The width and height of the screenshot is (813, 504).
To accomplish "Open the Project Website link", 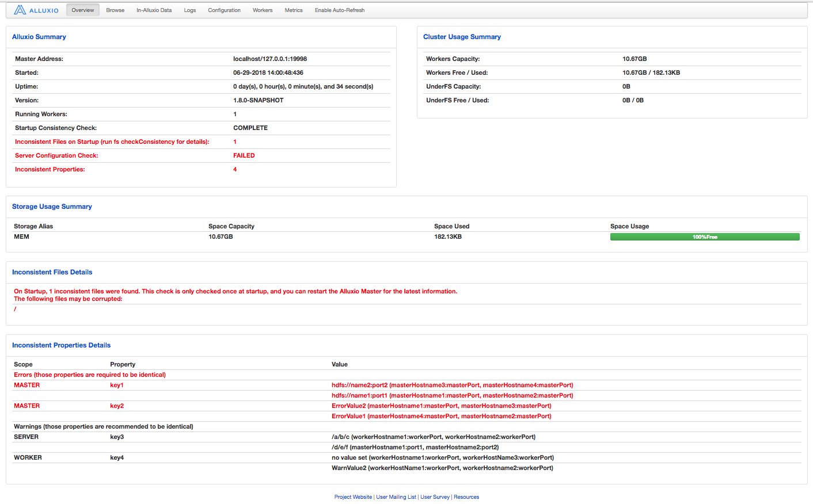I will 353,497.
